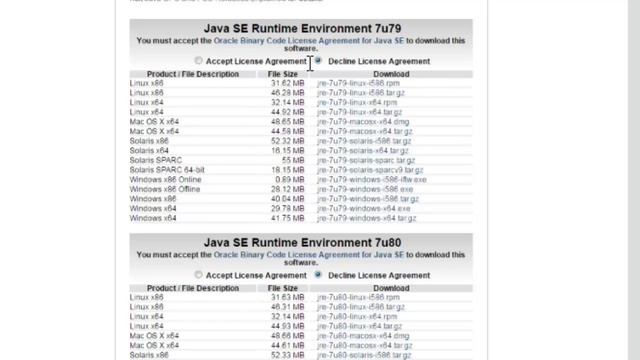This screenshot has height=360, width=640.
Task: Download jre-7u79-linux-x64.tar.gz
Action: tap(359, 112)
